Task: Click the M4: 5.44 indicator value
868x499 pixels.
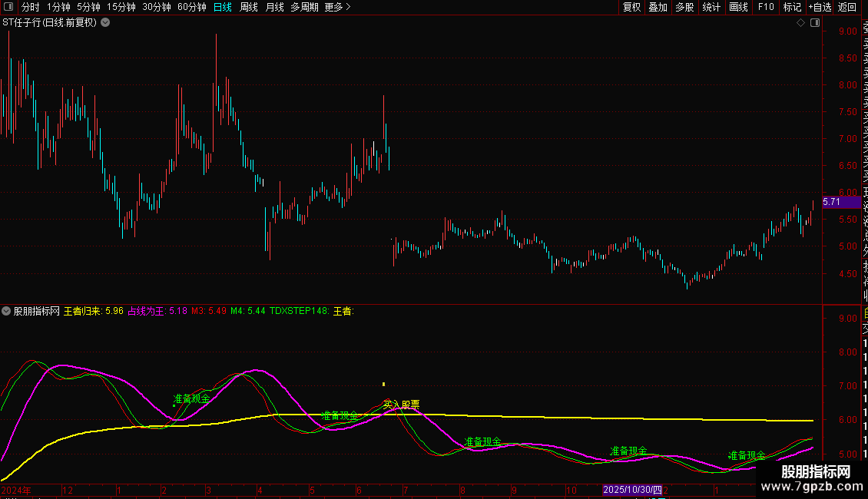Action: pyautogui.click(x=248, y=311)
